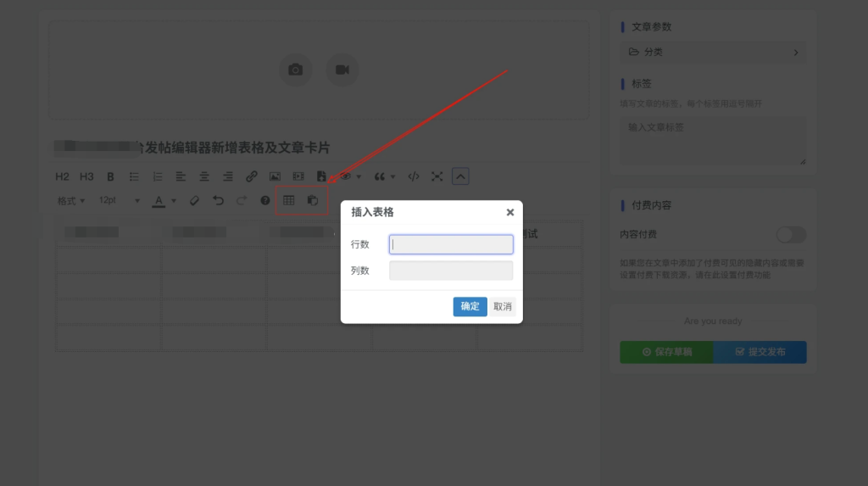This screenshot has height=486, width=868.
Task: Open the 12pt font size dropdown
Action: pyautogui.click(x=119, y=201)
